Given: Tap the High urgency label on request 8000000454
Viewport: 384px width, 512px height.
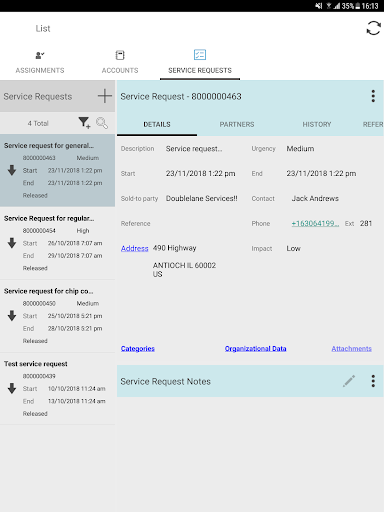Looking at the screenshot, I should pos(83,231).
